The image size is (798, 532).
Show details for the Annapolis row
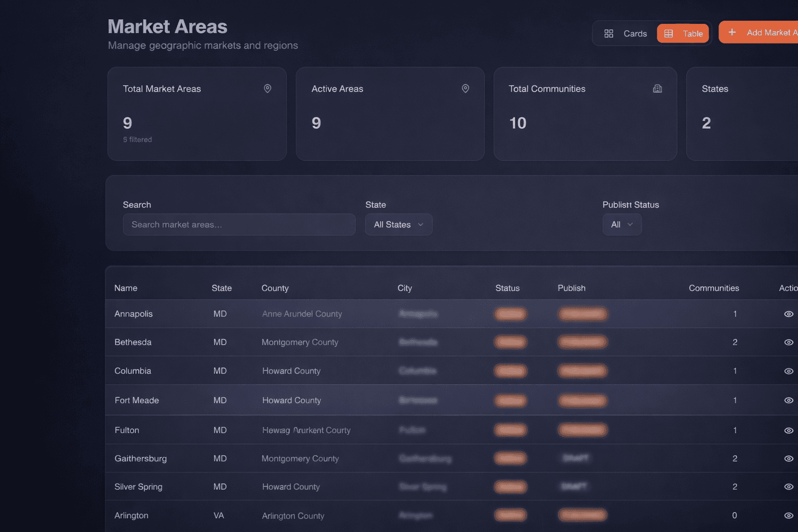(x=789, y=314)
